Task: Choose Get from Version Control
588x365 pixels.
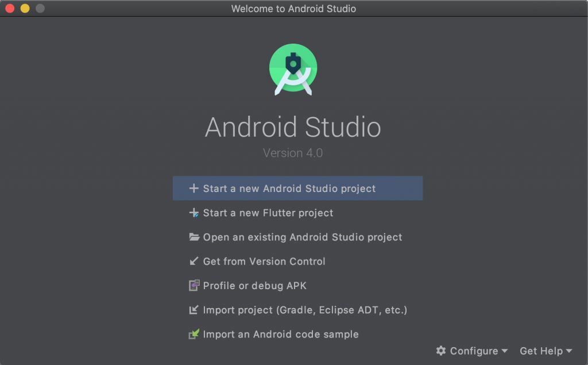Action: click(297, 261)
